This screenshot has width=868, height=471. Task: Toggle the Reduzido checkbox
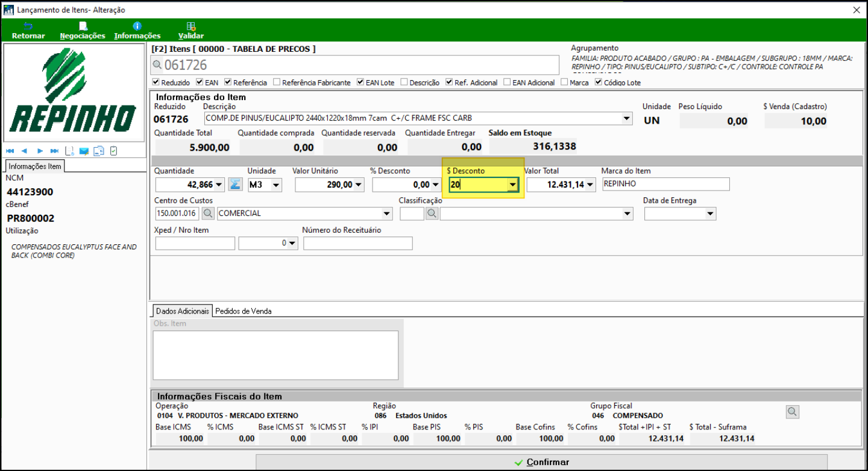pos(156,82)
